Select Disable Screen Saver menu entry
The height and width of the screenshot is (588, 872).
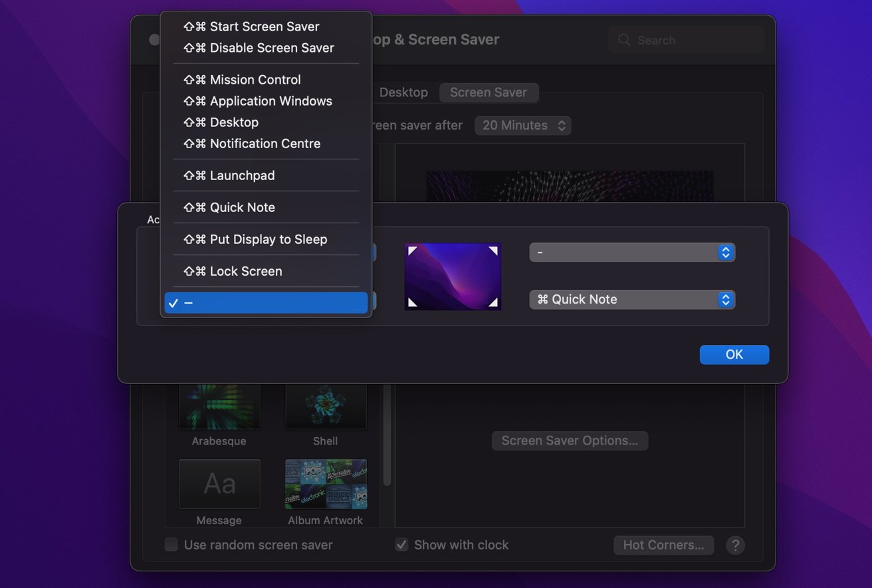[x=266, y=48]
